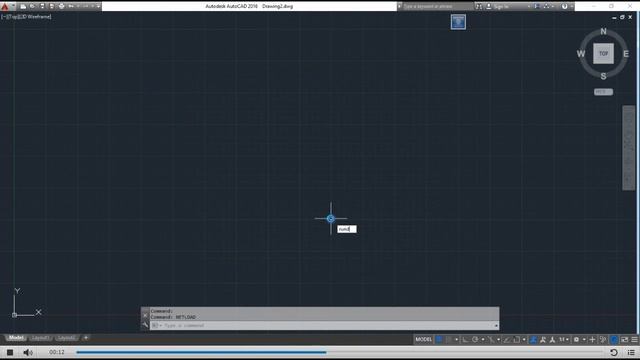Expand the command line history arrow
The width and height of the screenshot is (640, 360).
click(496, 325)
